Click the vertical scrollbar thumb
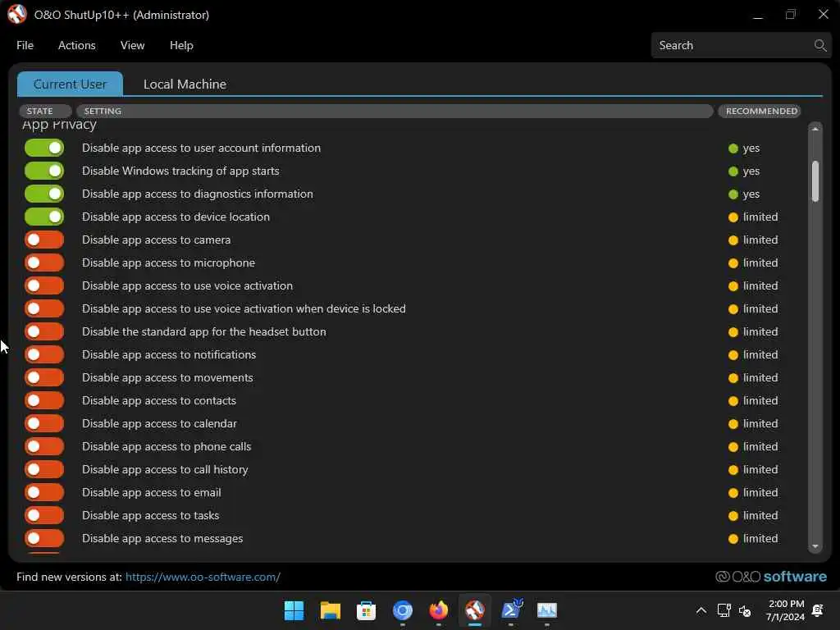The height and width of the screenshot is (630, 840). pos(815,181)
